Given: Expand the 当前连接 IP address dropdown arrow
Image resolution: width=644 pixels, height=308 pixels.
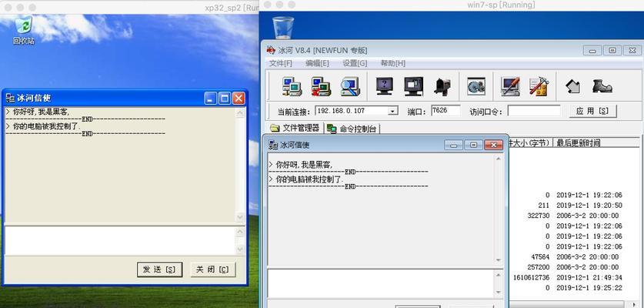Looking at the screenshot, I should (393, 111).
